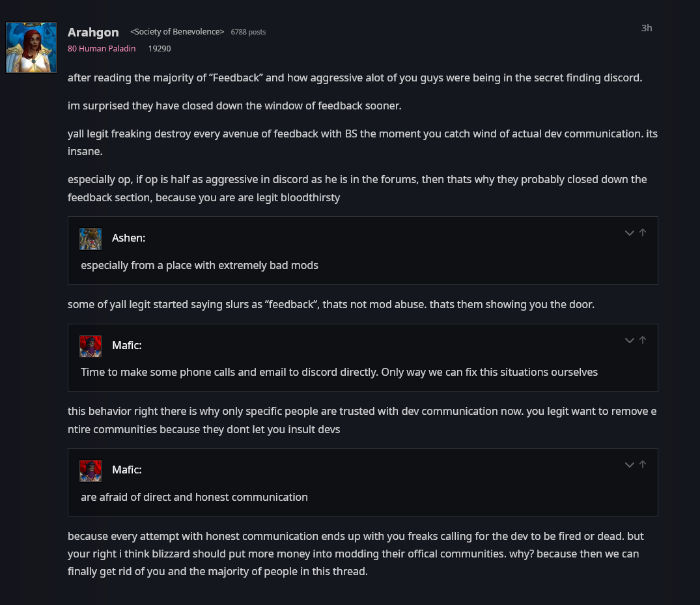Image resolution: width=700 pixels, height=605 pixels.
Task: Click Mafic name in honest communication quote
Action: pyautogui.click(x=126, y=470)
